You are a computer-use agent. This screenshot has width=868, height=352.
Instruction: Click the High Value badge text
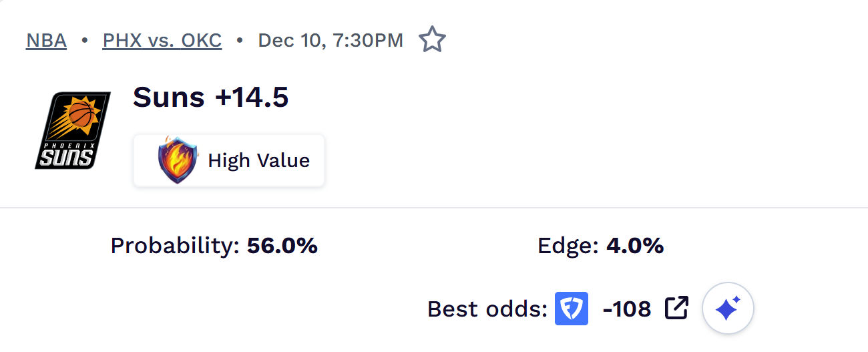[259, 161]
